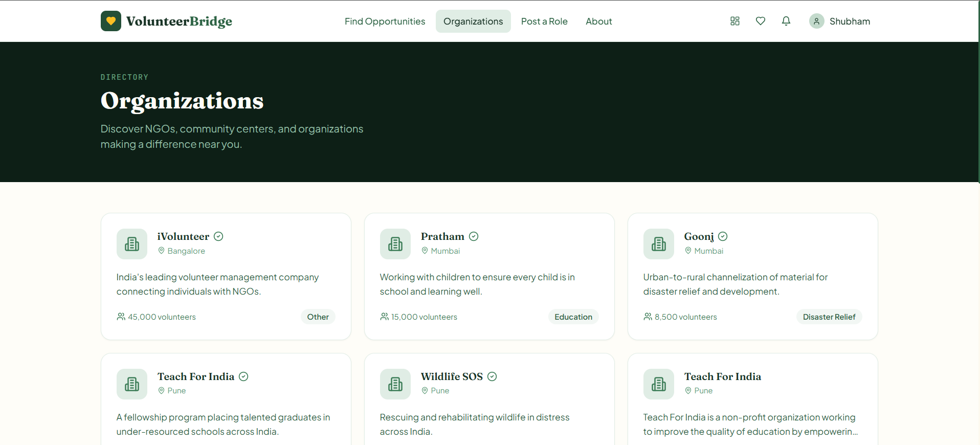Click verified badge next to Goonj
Viewport: 980px width, 445px height.
(x=723, y=236)
